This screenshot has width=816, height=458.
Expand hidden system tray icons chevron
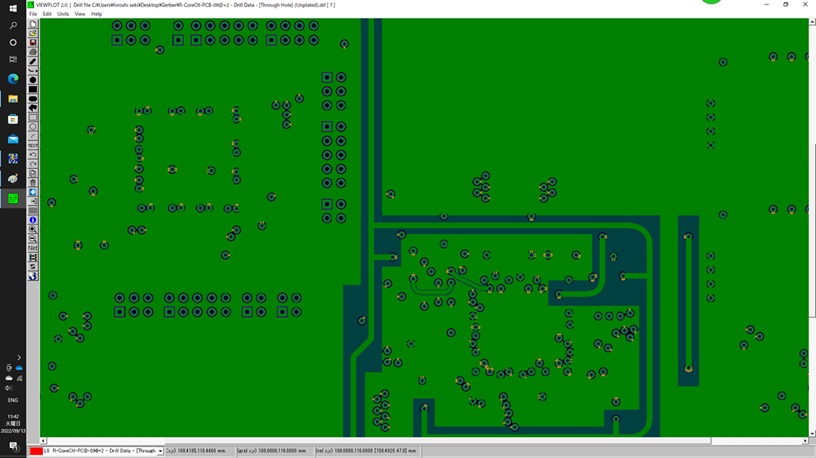pos(19,357)
